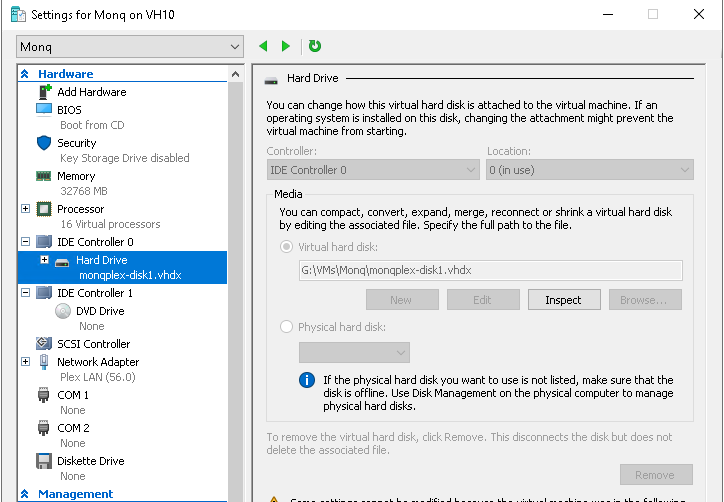Click the Add Hardware icon
The height and width of the screenshot is (502, 724).
point(44,92)
